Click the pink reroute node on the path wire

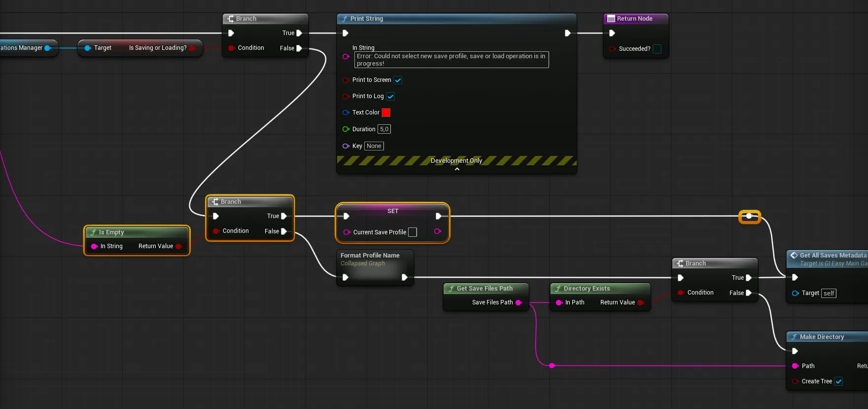[x=552, y=366]
